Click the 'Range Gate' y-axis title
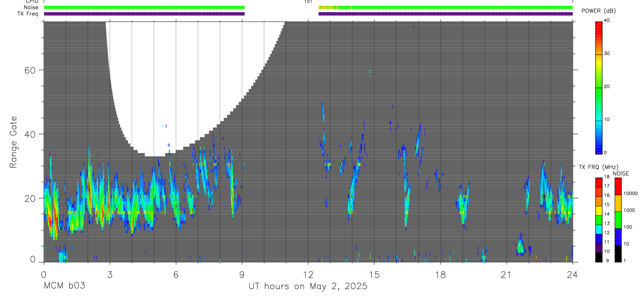Viewport: 644px width, 297px height. [14, 143]
